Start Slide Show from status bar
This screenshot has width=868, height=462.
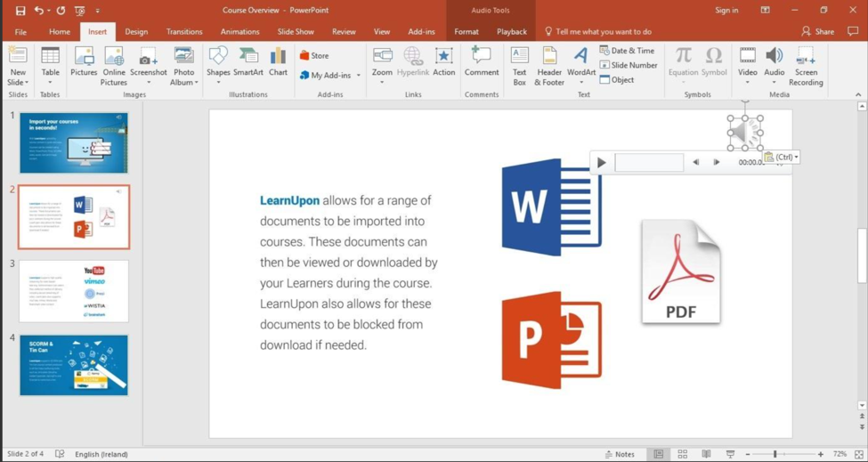[730, 454]
